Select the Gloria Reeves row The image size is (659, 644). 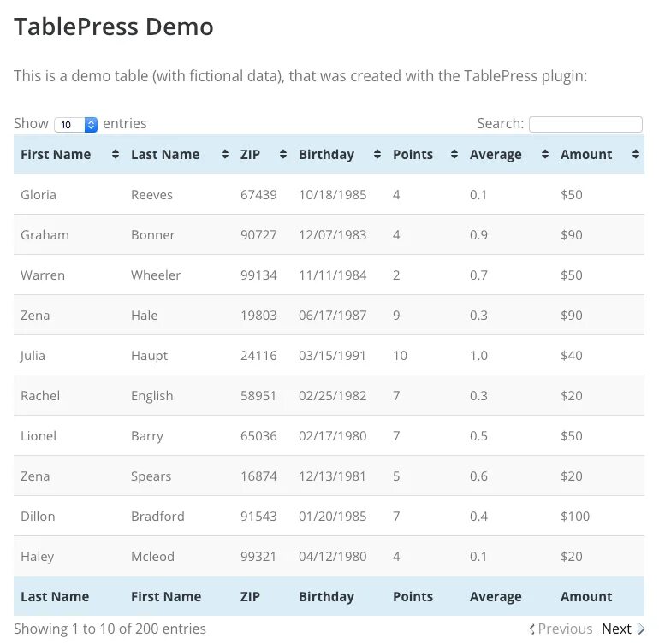329,194
